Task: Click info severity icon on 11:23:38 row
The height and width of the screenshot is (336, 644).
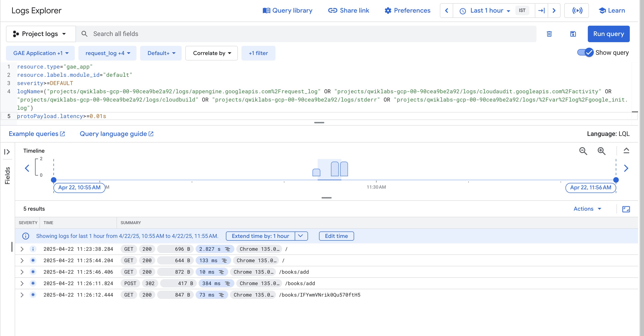Action: pos(33,249)
